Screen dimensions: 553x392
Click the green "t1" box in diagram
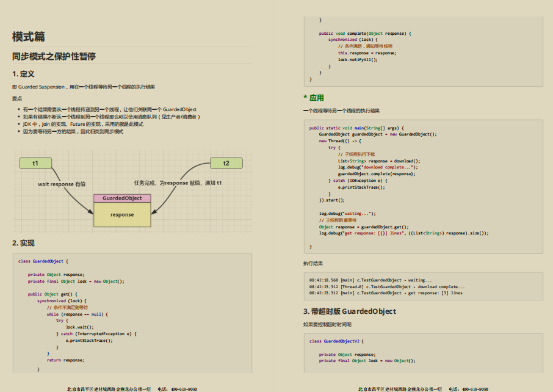coord(35,163)
